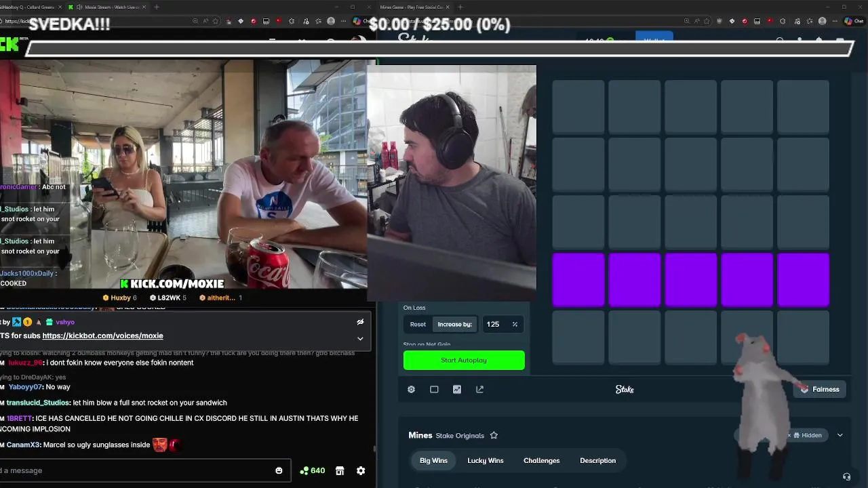Screen dimensions: 868x488
Task: Open CanamX3 chat username
Action: click(24, 445)
